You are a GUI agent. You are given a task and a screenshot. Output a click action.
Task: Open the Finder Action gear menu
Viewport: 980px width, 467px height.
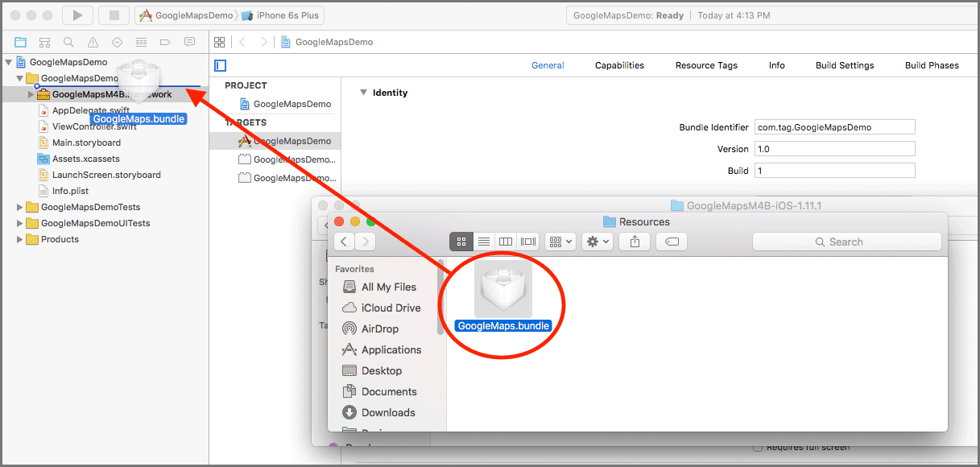[x=597, y=242]
